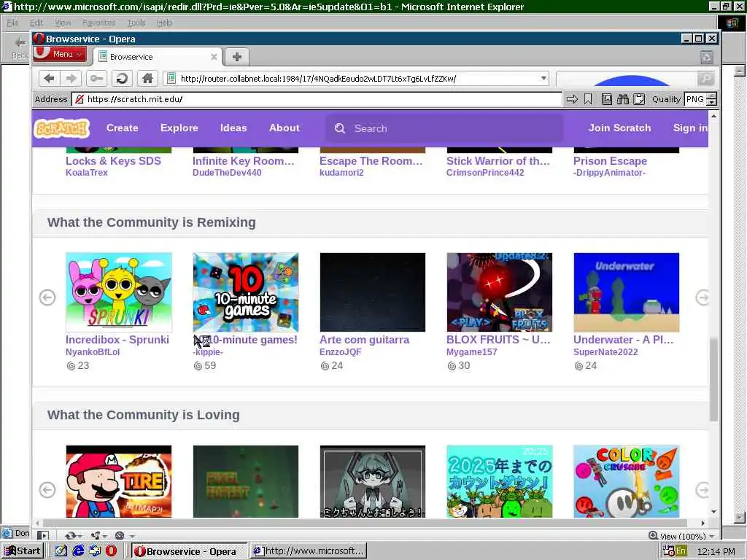Screen dimensions: 747x560
Task: Click the Sign in link
Action: pos(690,128)
